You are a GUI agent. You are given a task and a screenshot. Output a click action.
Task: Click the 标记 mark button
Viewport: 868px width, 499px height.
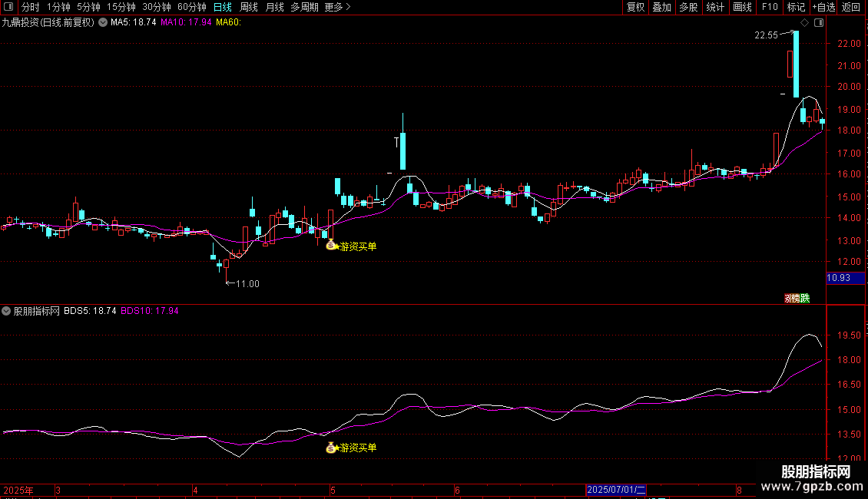coord(796,7)
